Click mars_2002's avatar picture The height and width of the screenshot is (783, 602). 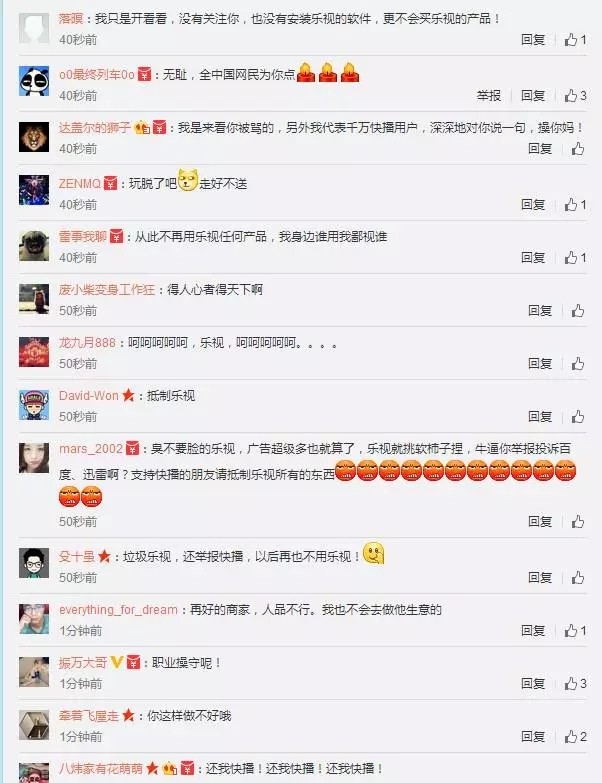34,457
